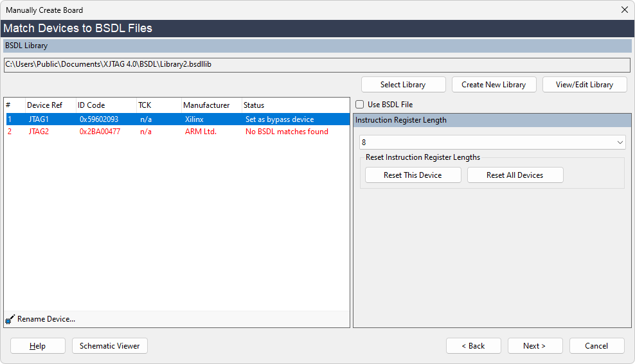Go Back to previous step
Viewport: 635px width, 364px height.
[473, 346]
